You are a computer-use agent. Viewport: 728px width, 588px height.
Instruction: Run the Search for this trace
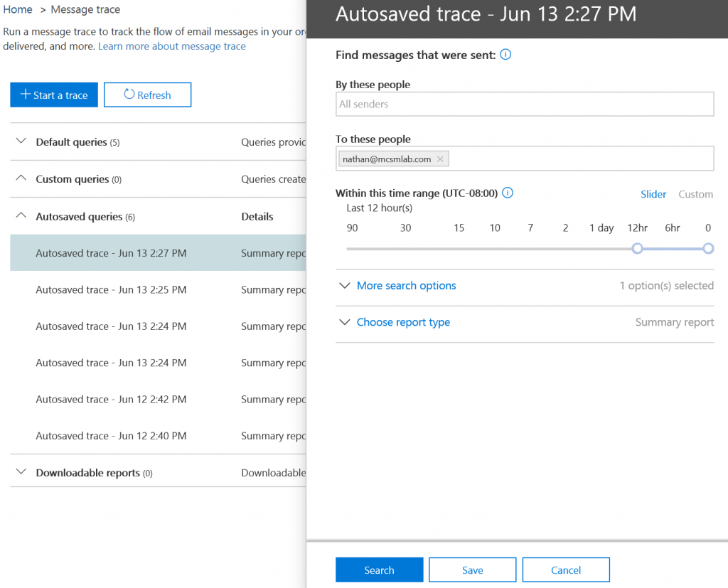(379, 570)
